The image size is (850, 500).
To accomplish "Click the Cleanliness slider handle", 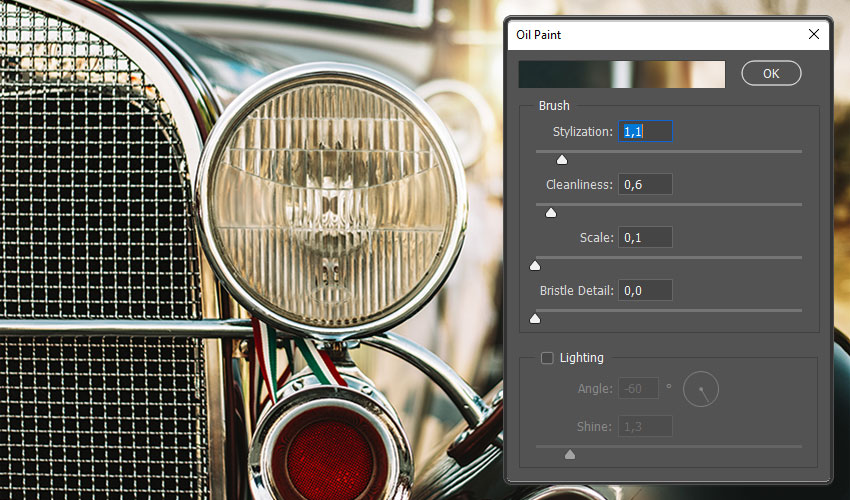I will [x=551, y=213].
